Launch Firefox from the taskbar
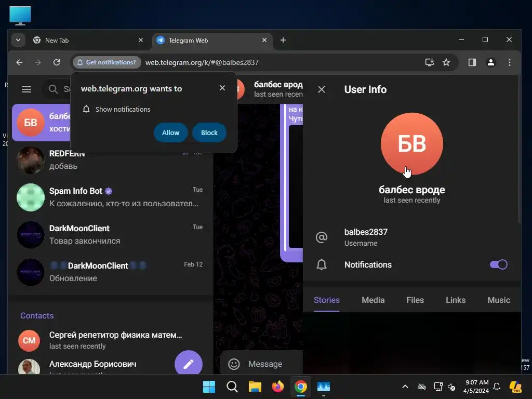The width and height of the screenshot is (532, 399). (277, 387)
